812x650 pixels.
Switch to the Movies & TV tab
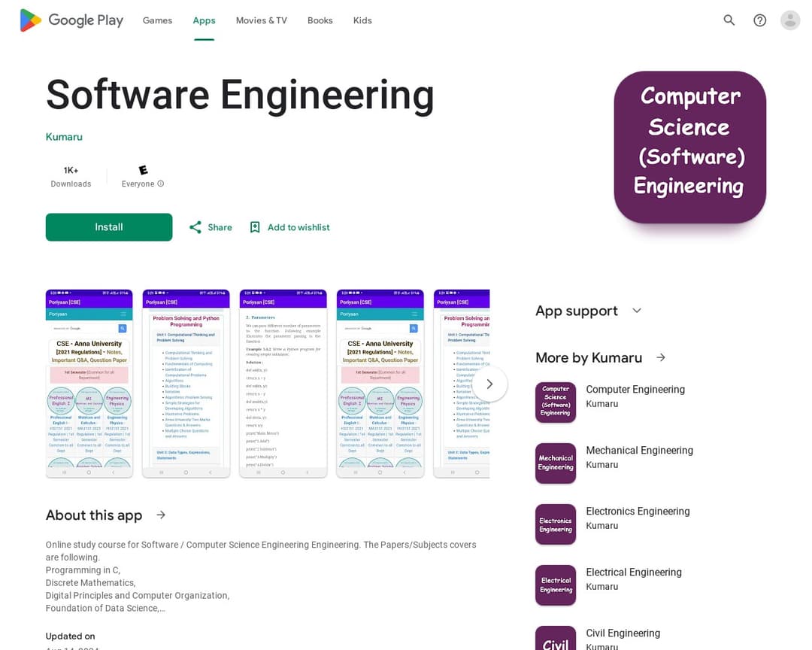[262, 20]
